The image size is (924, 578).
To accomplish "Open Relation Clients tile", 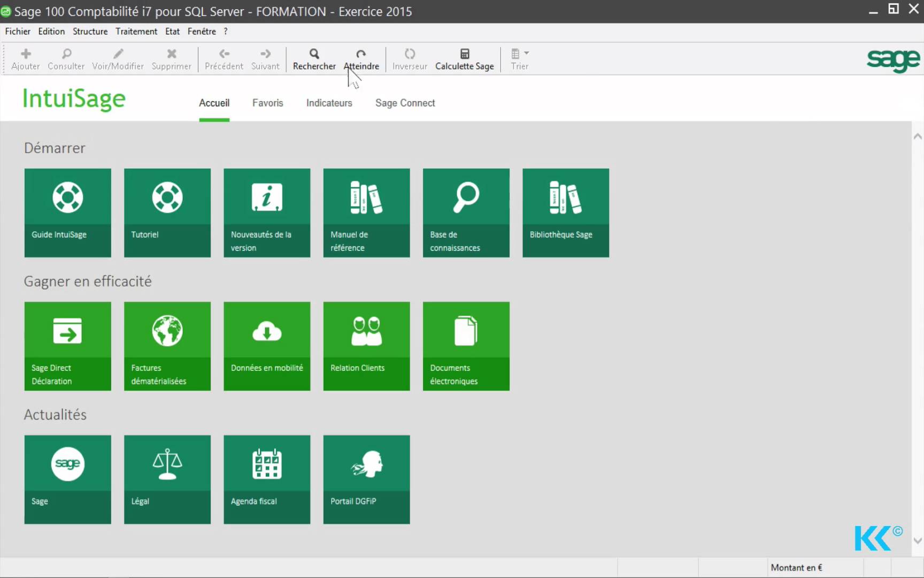I will click(367, 346).
